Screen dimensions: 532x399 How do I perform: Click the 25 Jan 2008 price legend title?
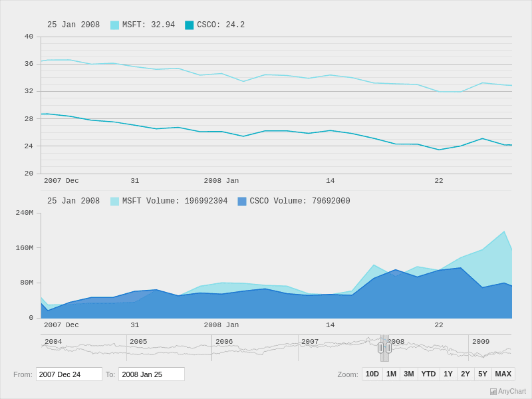(x=73, y=25)
